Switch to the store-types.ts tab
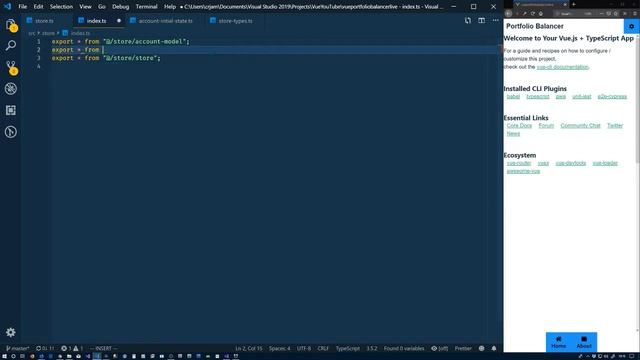The width and height of the screenshot is (640, 360). pyautogui.click(x=235, y=21)
